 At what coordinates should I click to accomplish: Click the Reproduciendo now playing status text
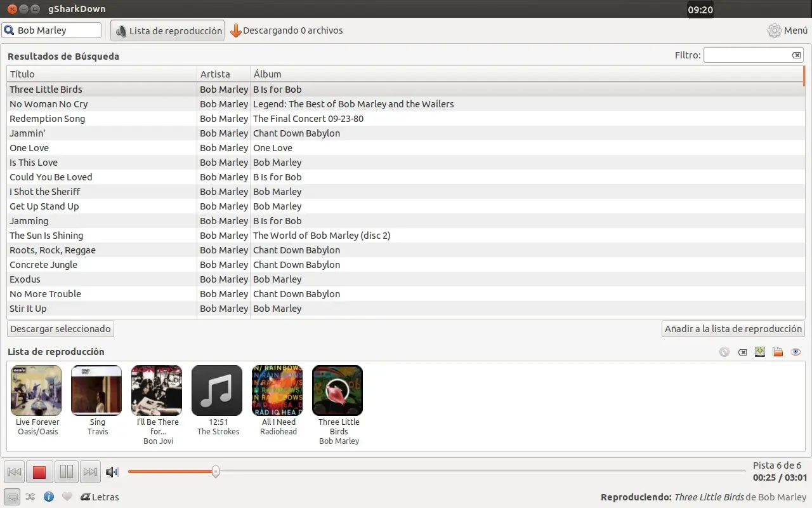coord(704,497)
